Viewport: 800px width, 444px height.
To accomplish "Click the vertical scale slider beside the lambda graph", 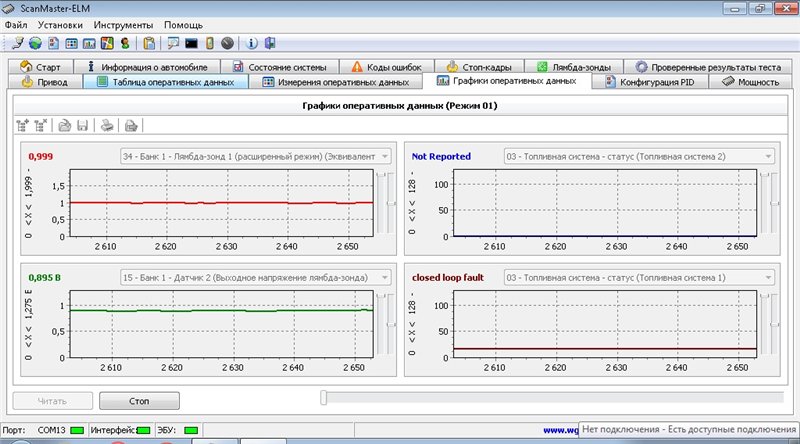I will (x=391, y=203).
